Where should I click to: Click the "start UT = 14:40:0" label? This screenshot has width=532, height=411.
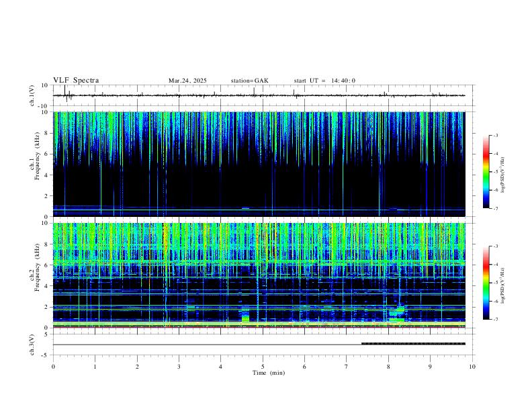tap(324, 81)
